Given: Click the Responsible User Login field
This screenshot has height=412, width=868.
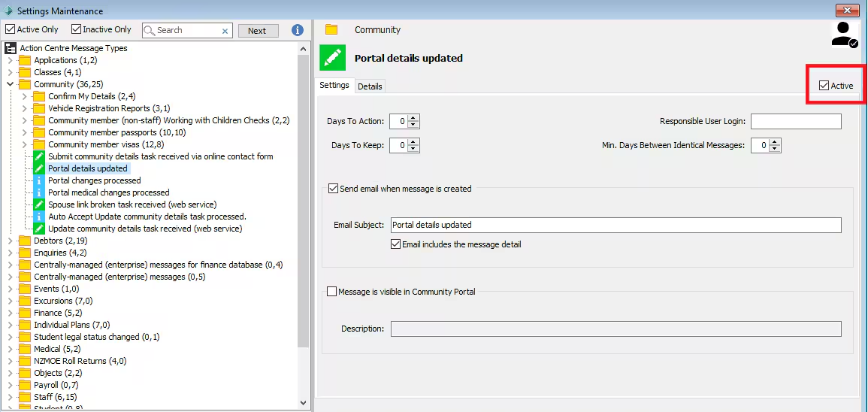Looking at the screenshot, I should [796, 121].
